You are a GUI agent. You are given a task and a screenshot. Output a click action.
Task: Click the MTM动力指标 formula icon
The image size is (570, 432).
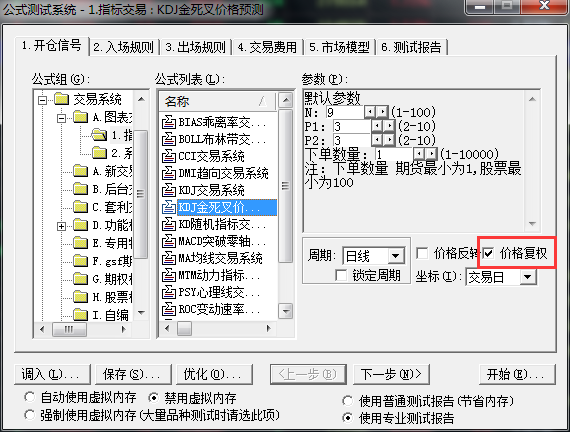coord(169,275)
